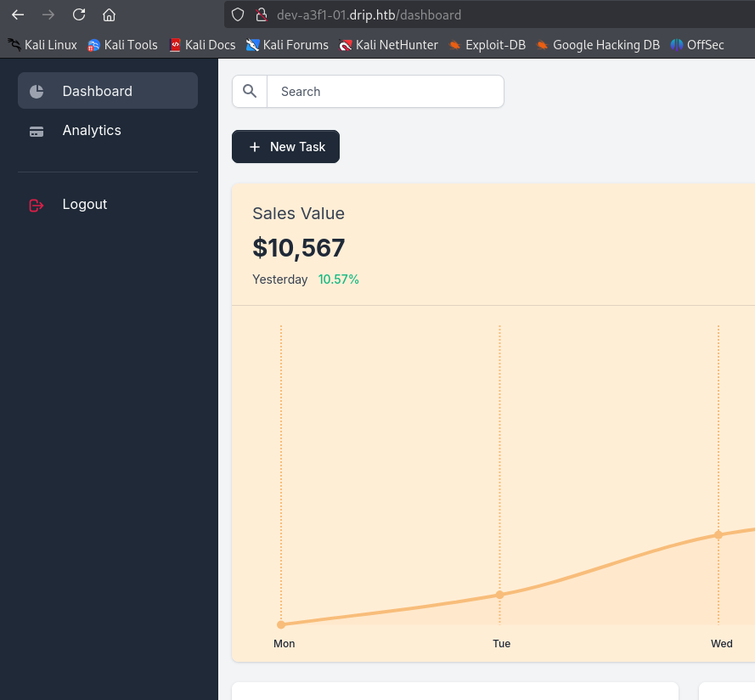Click the magnifying glass search icon
The height and width of the screenshot is (700, 755).
point(250,92)
